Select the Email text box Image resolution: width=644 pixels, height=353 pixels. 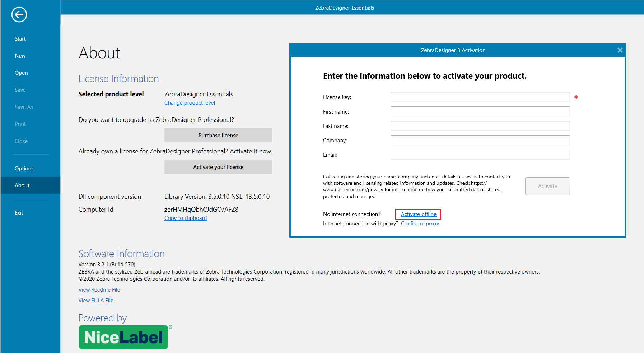point(480,155)
